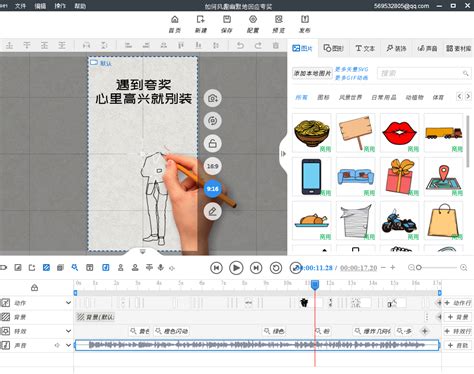The width and height of the screenshot is (474, 374).
Task: Switch to the 声音 tab
Action: click(x=427, y=48)
